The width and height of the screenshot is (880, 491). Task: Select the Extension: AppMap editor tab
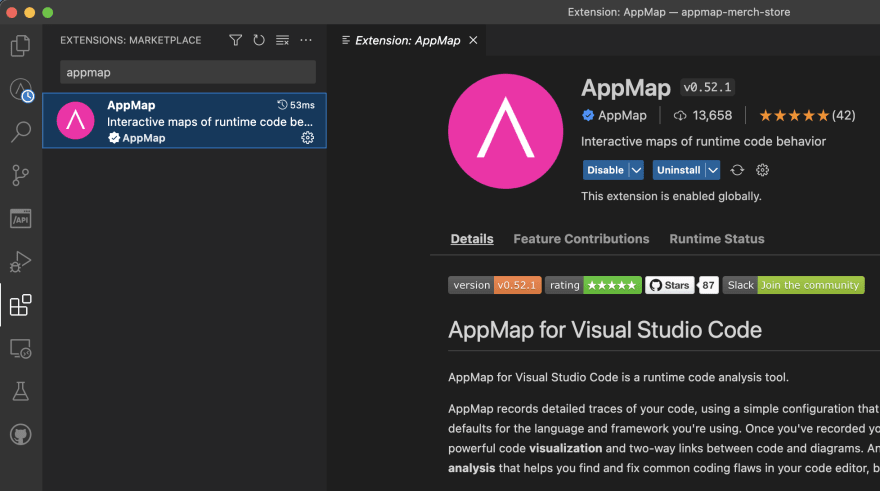[407, 40]
